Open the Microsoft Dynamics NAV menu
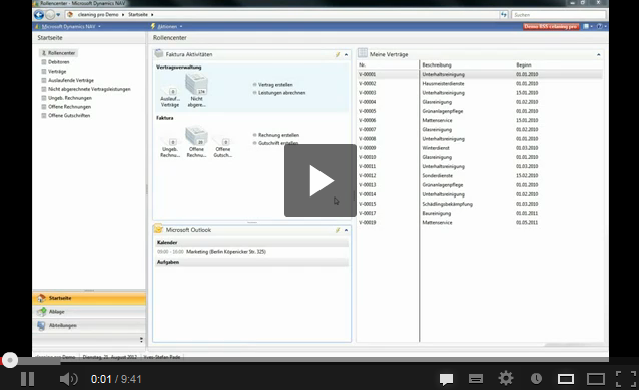The width and height of the screenshot is (639, 390). pyautogui.click(x=68, y=26)
